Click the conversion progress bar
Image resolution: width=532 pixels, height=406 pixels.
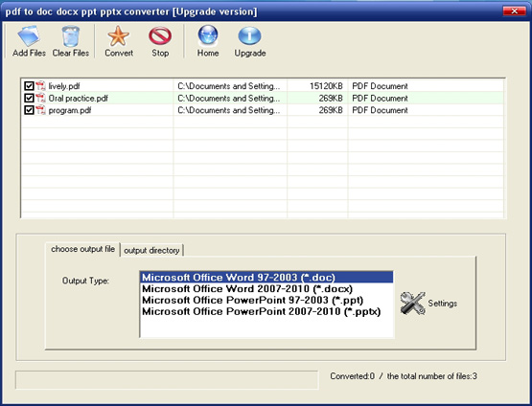pyautogui.click(x=167, y=380)
